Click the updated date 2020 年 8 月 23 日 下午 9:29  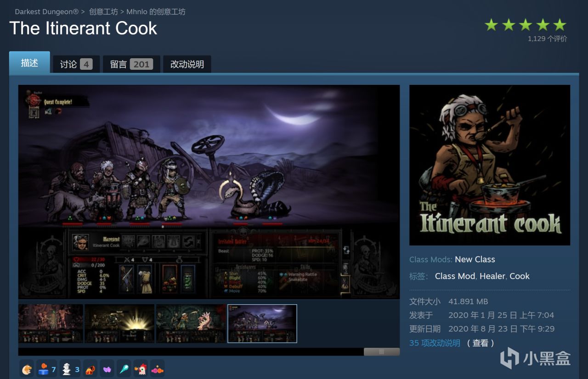tap(502, 329)
